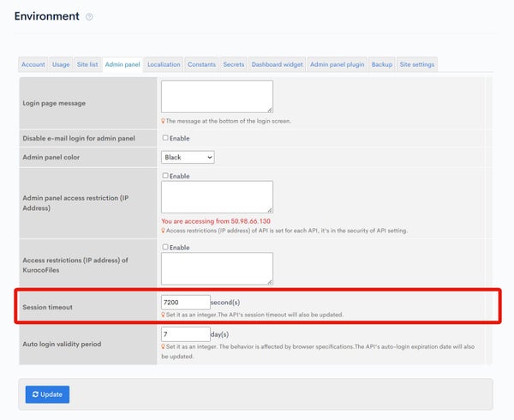Viewport: 514px width, 420px height.
Task: Enable Admin panel access restriction checkbox
Action: coord(165,176)
